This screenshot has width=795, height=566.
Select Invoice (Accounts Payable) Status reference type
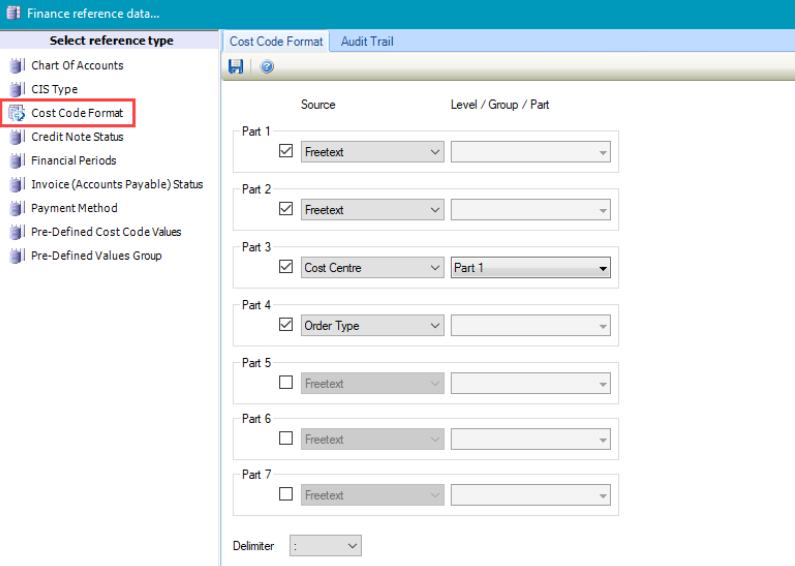[116, 184]
